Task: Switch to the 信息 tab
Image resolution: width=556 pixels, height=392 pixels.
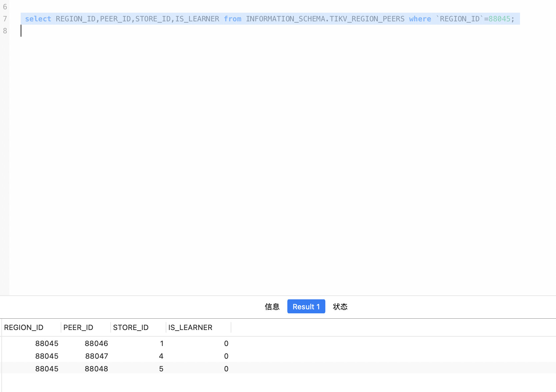Action: point(272,307)
